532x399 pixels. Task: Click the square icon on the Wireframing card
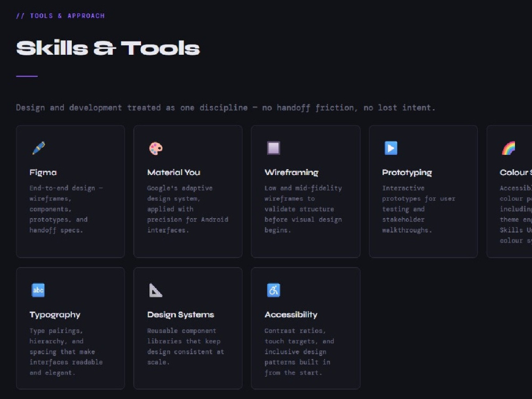273,148
